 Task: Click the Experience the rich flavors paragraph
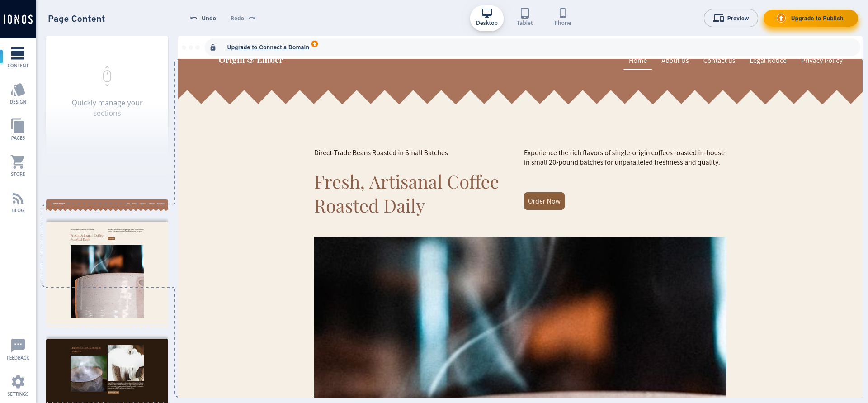[x=624, y=157]
